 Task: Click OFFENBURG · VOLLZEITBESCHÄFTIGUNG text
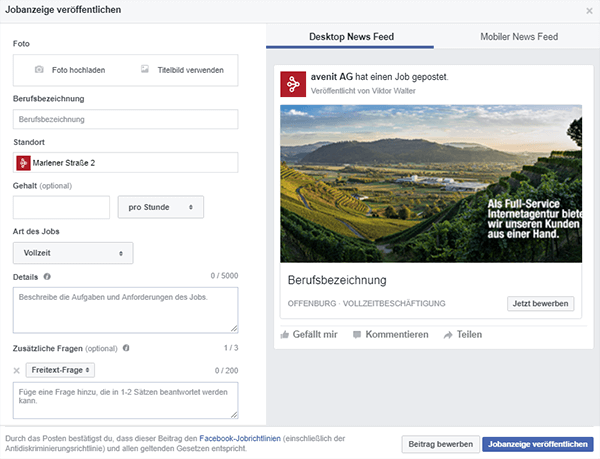coord(366,303)
